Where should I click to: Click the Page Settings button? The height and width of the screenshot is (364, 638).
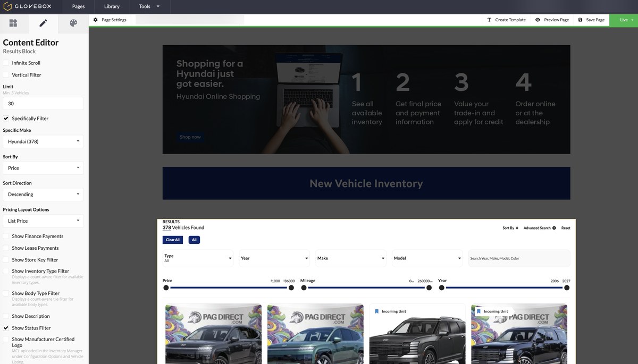click(x=110, y=20)
